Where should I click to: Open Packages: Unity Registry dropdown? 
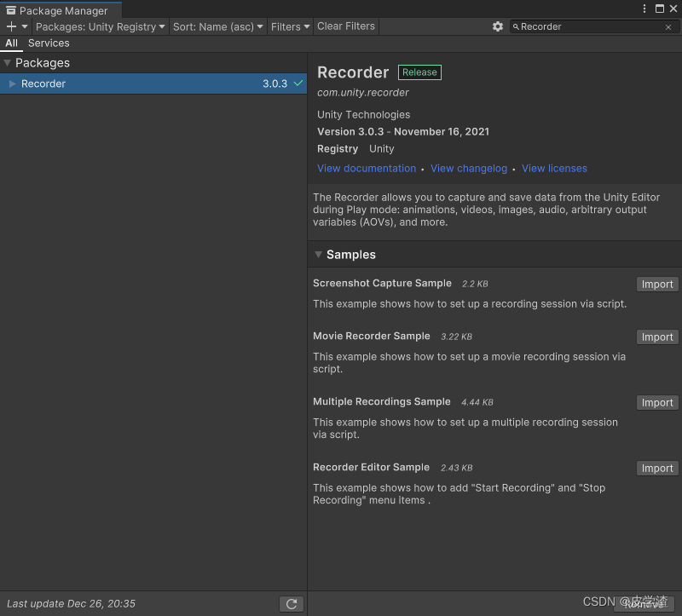point(100,26)
